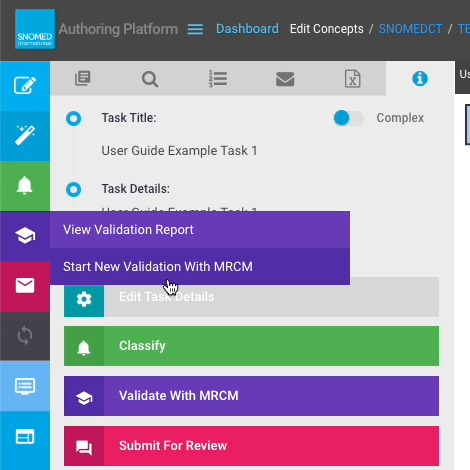The width and height of the screenshot is (470, 470).
Task: Click the grey circular arrows rebase sidebar icon
Action: pos(25,336)
